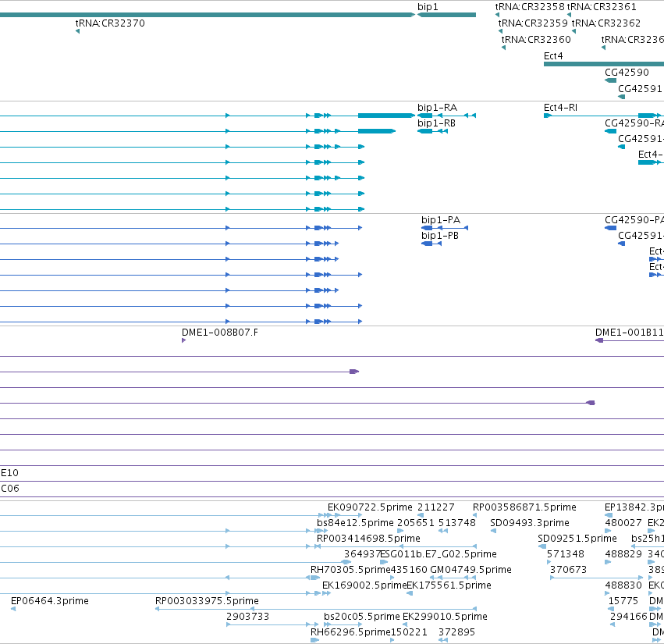Select the 571348 EST label
The height and width of the screenshot is (644, 664).
pos(566,554)
